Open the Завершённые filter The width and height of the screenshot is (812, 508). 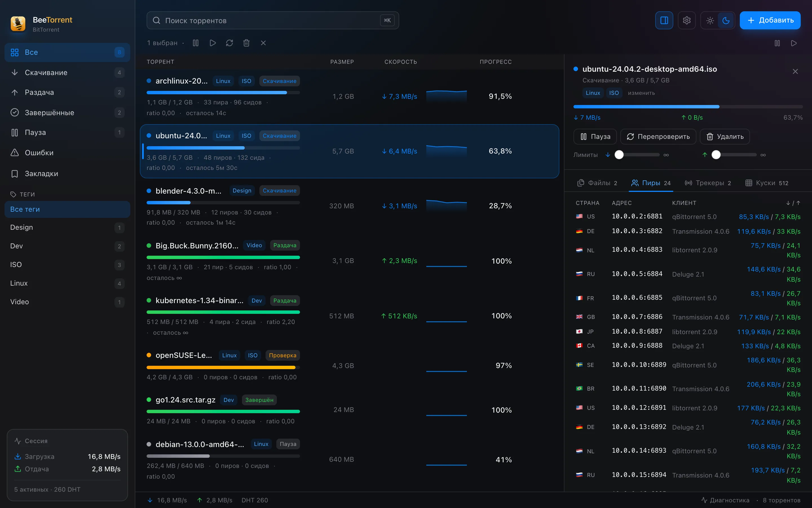coord(67,113)
